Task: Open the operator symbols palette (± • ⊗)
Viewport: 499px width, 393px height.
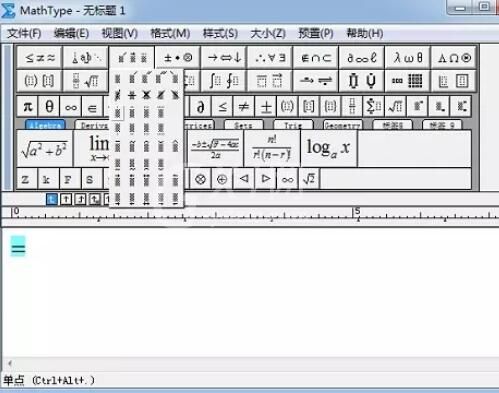Action: 178,58
